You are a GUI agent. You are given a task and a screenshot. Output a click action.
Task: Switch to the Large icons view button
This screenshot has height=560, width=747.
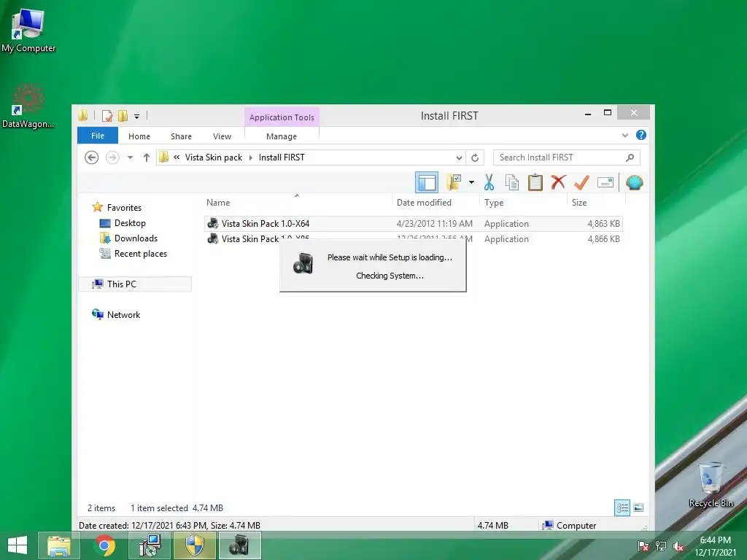(x=638, y=507)
